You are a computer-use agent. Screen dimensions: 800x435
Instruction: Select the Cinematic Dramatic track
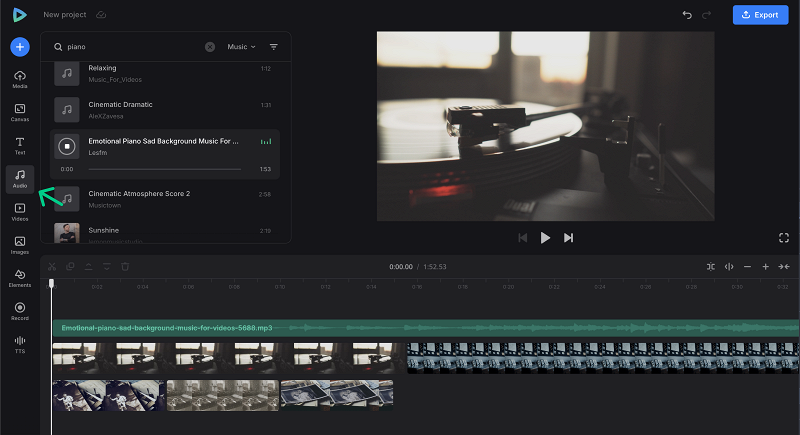pyautogui.click(x=165, y=110)
